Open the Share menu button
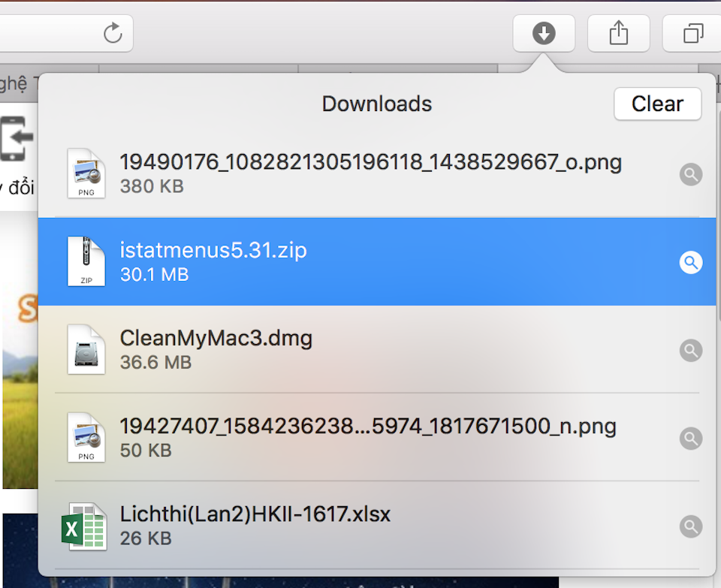The height and width of the screenshot is (588, 721). tap(618, 33)
